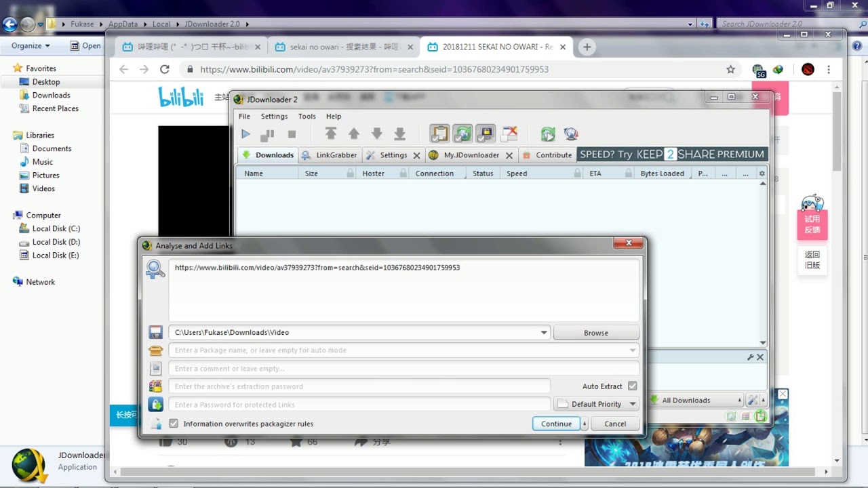Move selection down one position

tap(376, 134)
